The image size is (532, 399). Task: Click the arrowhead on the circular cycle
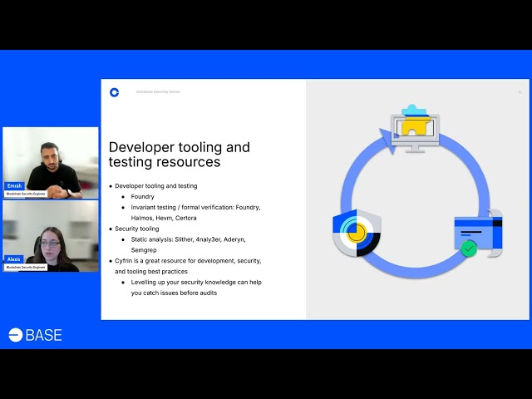(388, 140)
